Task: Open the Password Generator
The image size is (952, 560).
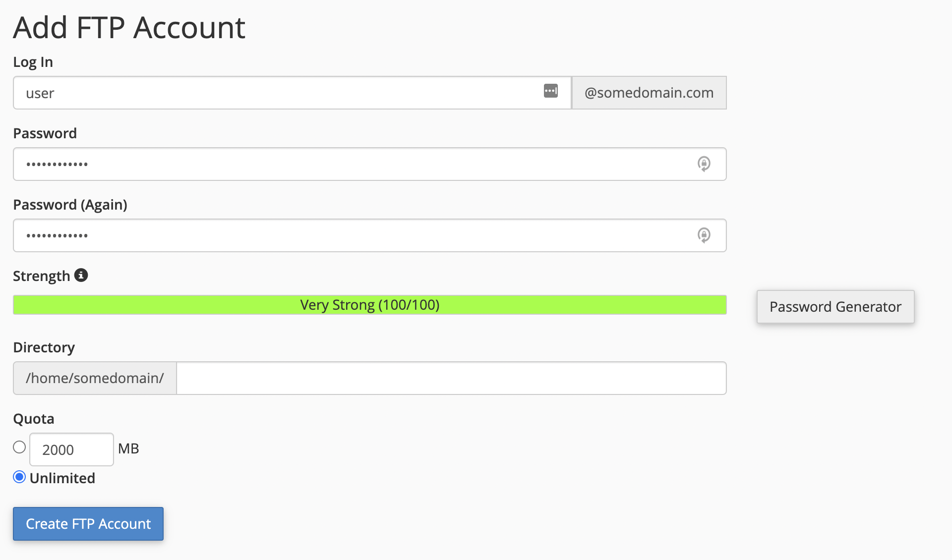Action: coord(835,307)
